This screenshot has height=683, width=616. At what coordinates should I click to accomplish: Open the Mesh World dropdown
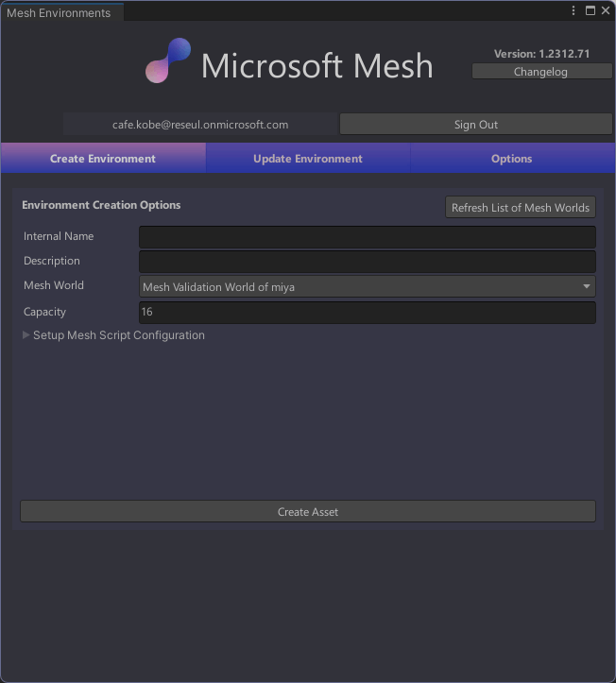[368, 286]
